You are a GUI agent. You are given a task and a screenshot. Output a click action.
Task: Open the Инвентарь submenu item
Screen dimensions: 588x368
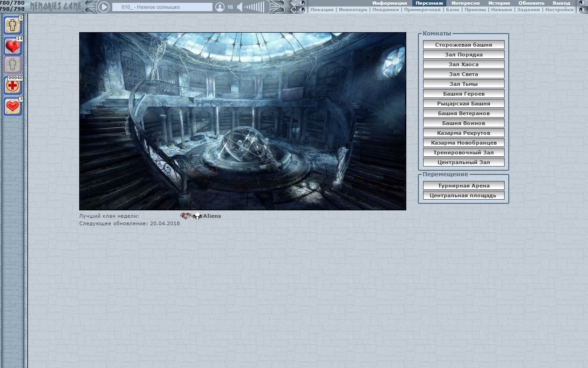[x=353, y=9]
